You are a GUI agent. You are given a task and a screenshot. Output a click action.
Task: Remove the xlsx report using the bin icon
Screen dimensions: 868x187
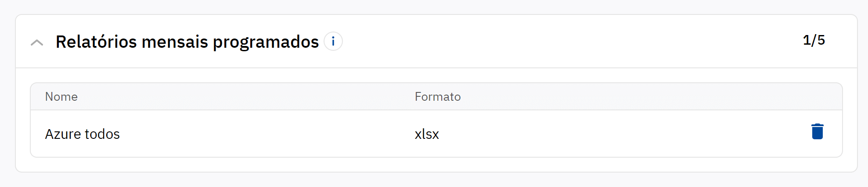(x=817, y=132)
